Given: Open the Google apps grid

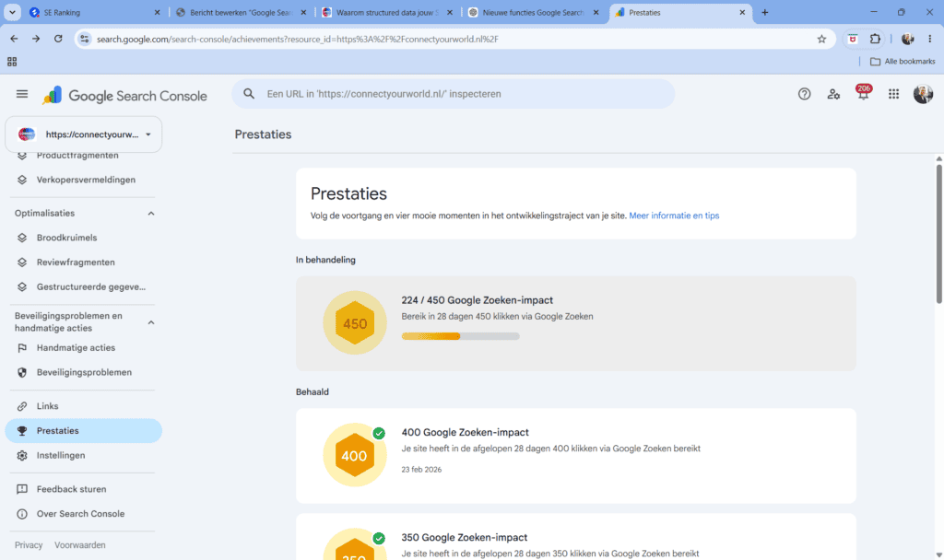Looking at the screenshot, I should pos(893,94).
